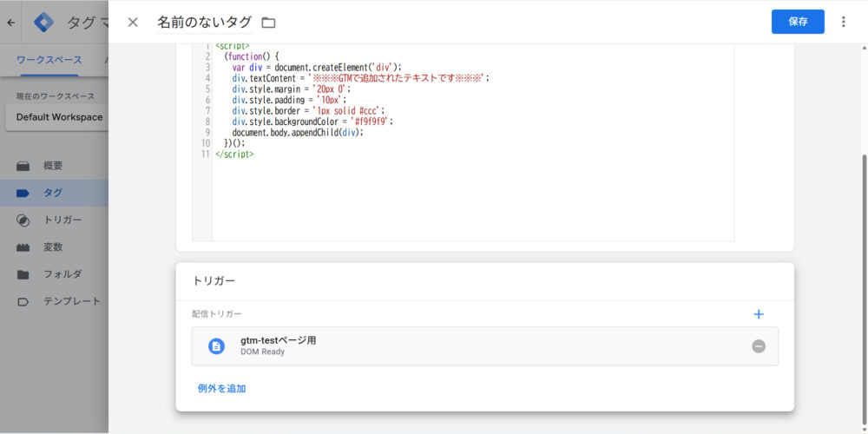Click the X icon to close tag editor
Viewport: 868px width, 434px height.
pyautogui.click(x=133, y=22)
